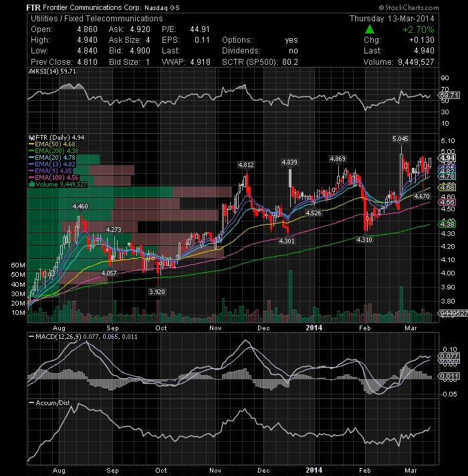Click the 9449527 volume tag on right axis
This screenshot has height=476, width=468.
pos(453,314)
